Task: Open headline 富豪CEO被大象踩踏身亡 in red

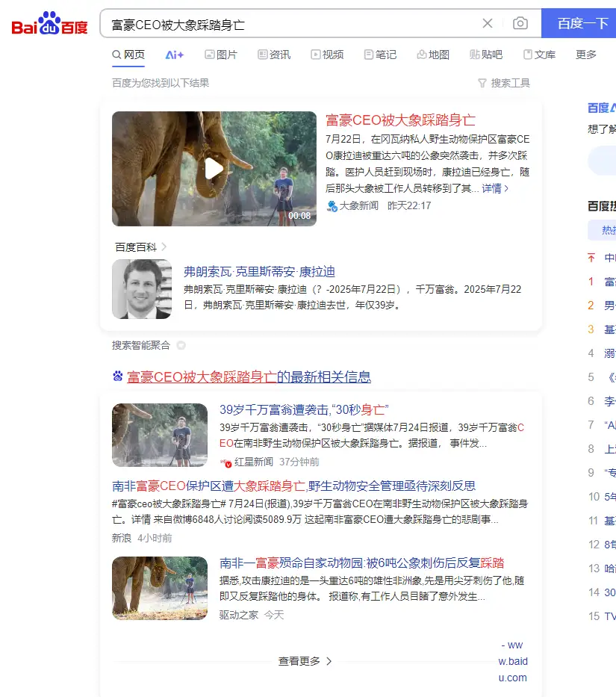Action: click(400, 120)
